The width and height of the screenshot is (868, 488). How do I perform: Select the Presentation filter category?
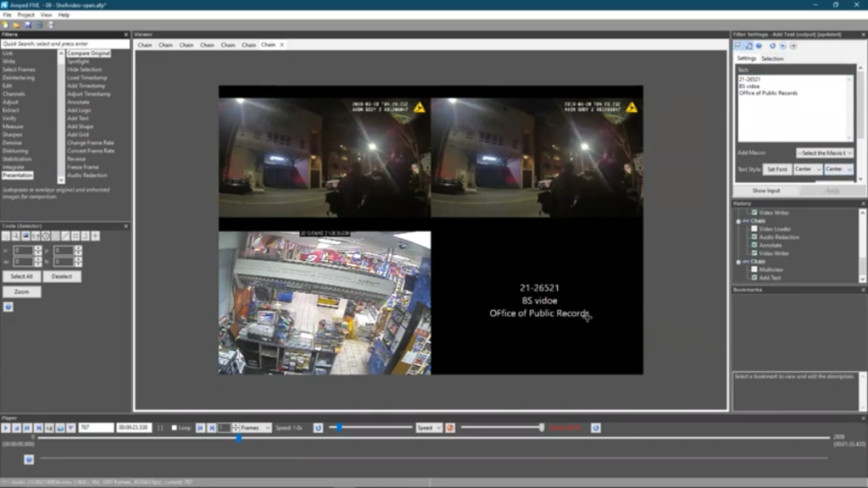(18, 175)
